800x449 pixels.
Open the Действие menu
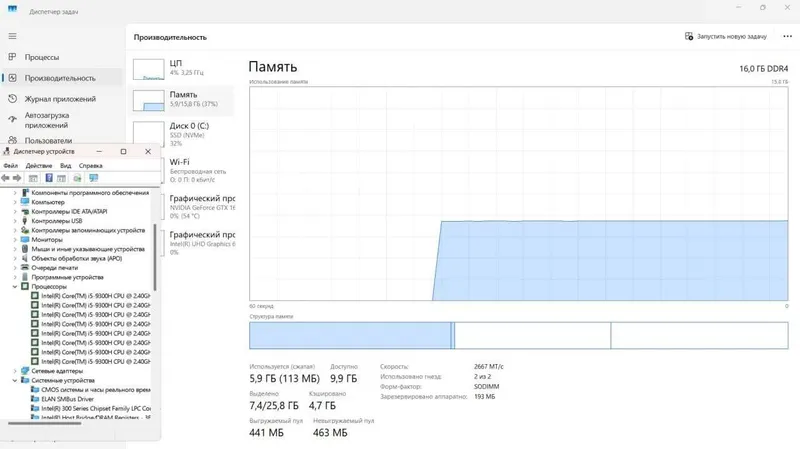39,165
